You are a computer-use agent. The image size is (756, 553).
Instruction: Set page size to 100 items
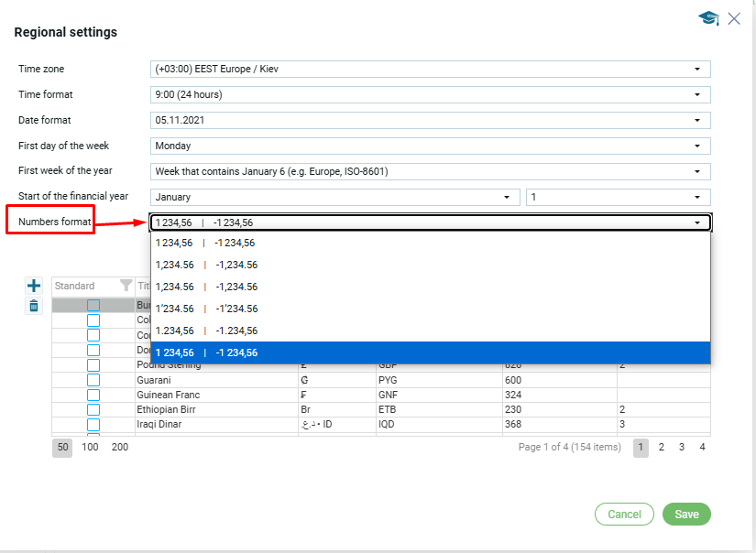(x=90, y=447)
